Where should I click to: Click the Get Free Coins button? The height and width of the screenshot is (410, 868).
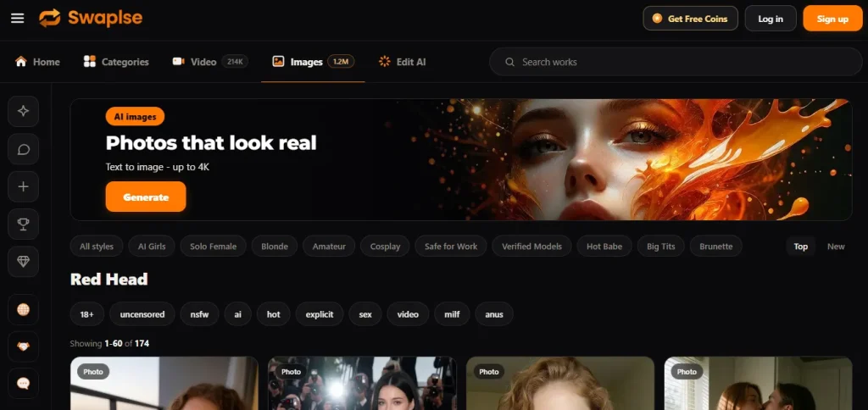[x=690, y=19]
